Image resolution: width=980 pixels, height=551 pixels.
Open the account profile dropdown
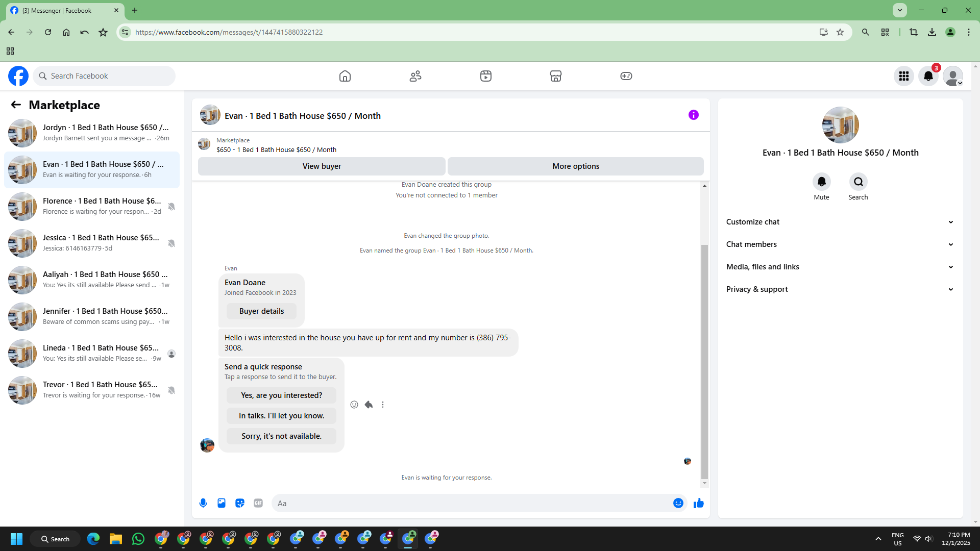[x=953, y=76]
